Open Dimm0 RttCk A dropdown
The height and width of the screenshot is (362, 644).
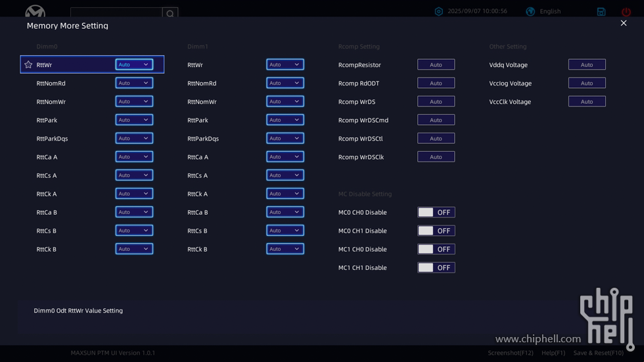point(134,194)
